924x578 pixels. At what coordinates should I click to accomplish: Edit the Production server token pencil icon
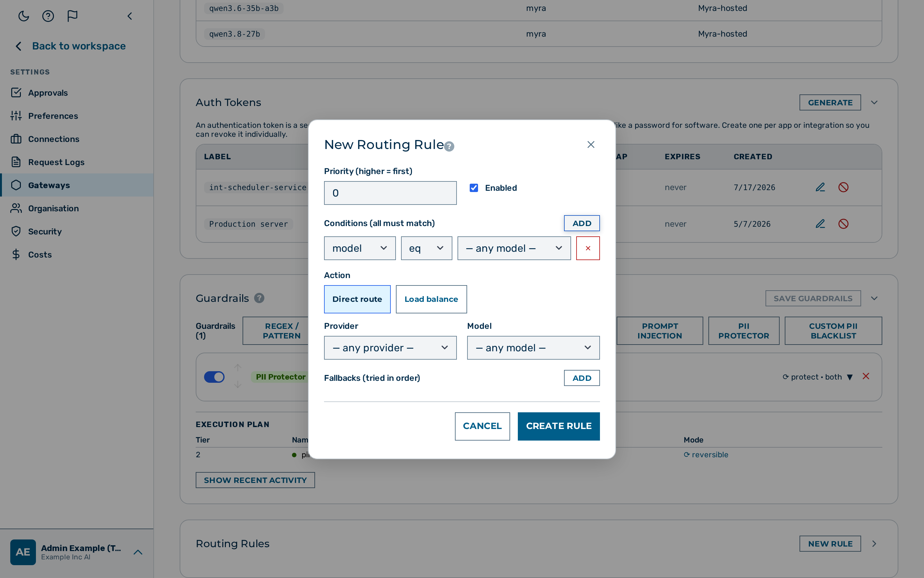pos(820,224)
